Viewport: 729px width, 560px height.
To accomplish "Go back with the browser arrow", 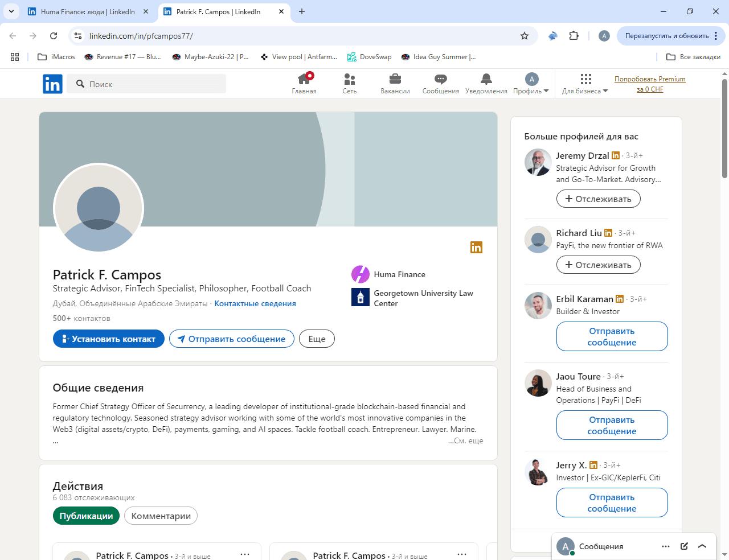I will (13, 36).
